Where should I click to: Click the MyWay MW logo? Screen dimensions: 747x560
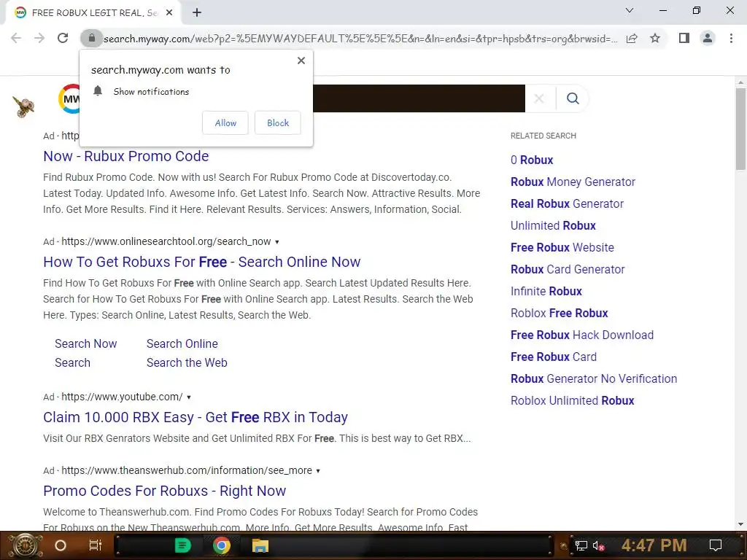click(x=69, y=98)
